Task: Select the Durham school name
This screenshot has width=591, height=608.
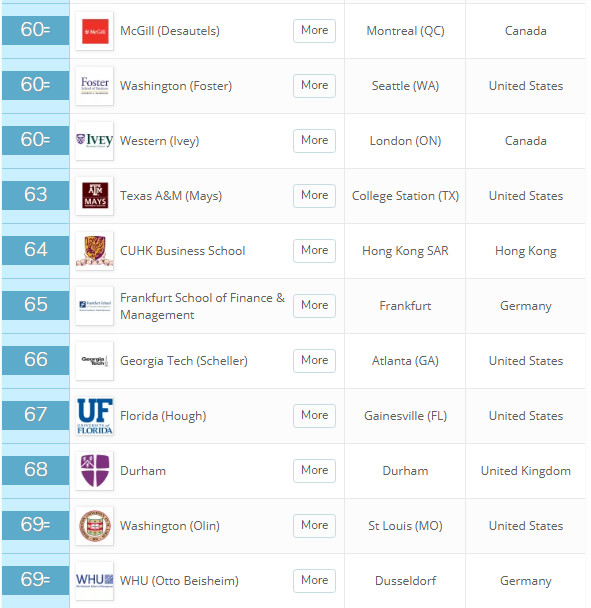Action: pos(143,471)
